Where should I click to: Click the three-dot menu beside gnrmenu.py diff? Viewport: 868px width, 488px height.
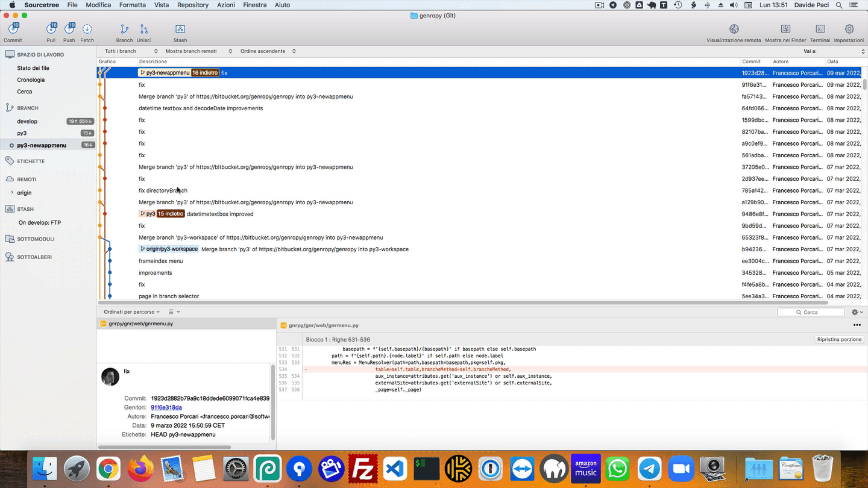click(857, 325)
